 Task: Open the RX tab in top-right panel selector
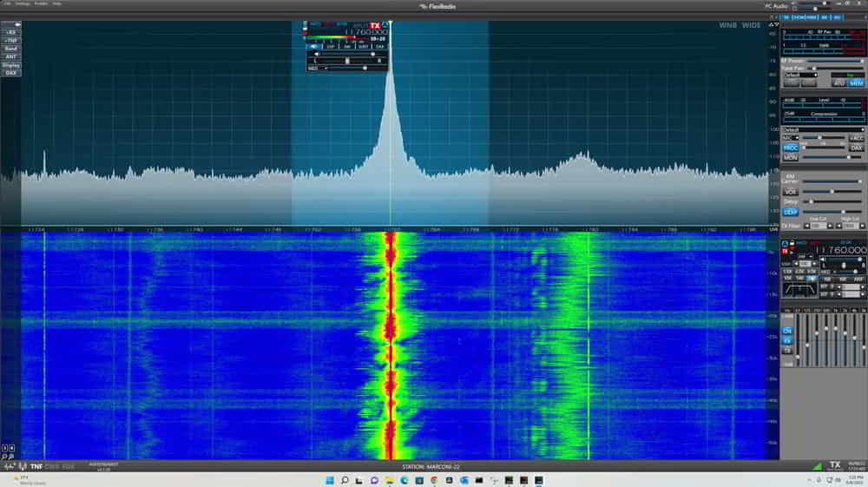click(x=825, y=17)
